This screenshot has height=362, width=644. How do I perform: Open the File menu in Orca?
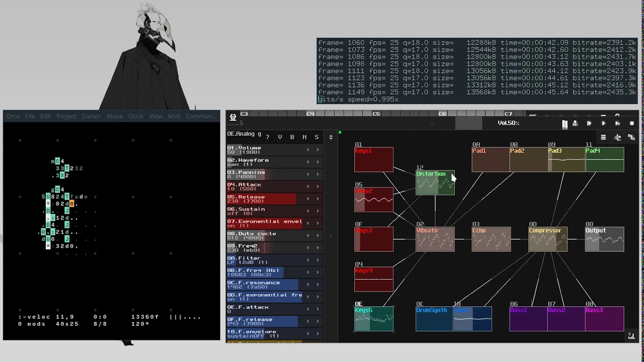pos(30,116)
